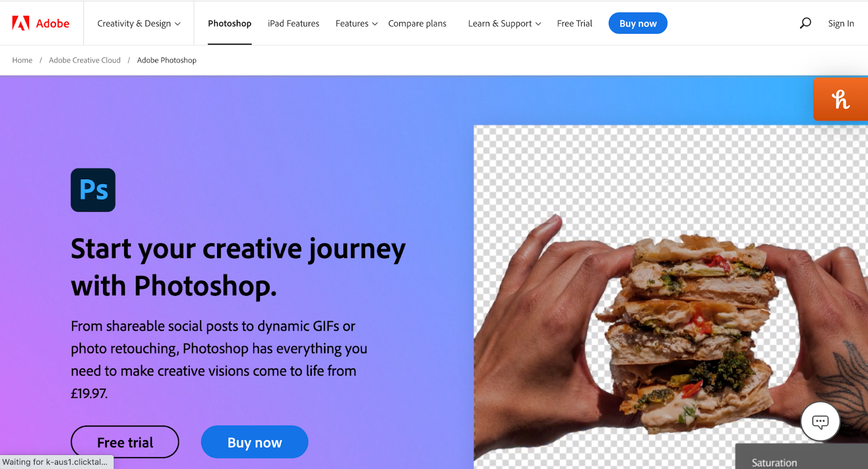Expand the Learn & Support dropdown

505,23
